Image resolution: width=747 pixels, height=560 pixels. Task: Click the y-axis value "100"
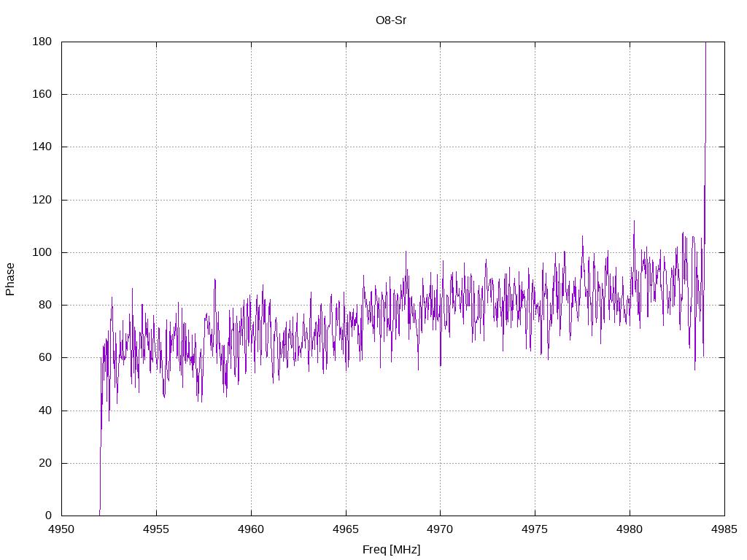pos(42,252)
